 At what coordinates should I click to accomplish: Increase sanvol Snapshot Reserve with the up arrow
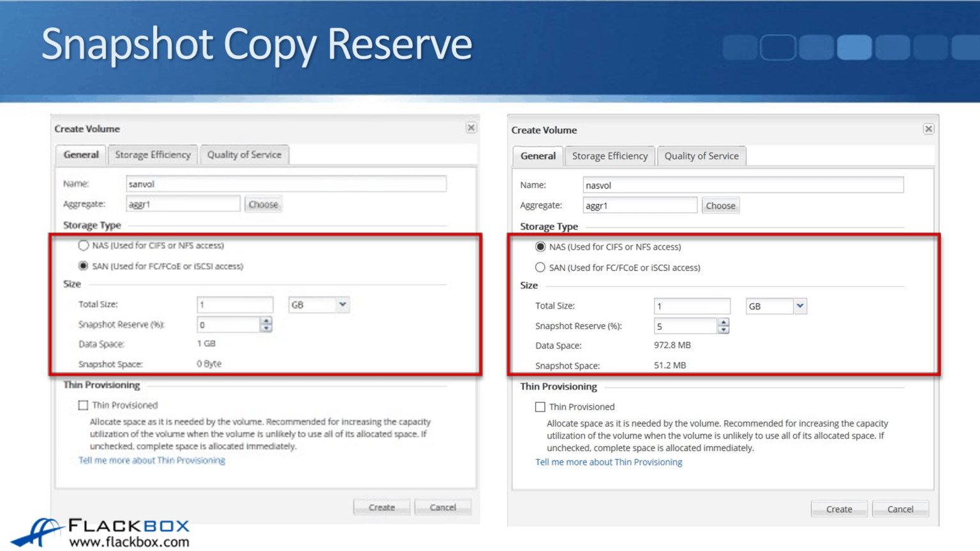tap(266, 321)
